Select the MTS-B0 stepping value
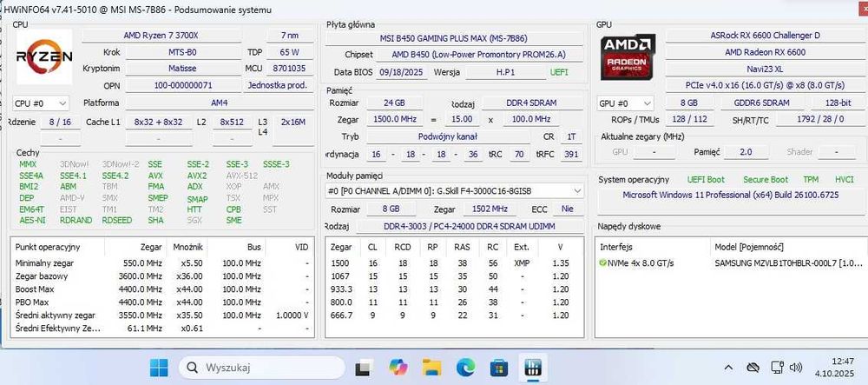 click(182, 53)
